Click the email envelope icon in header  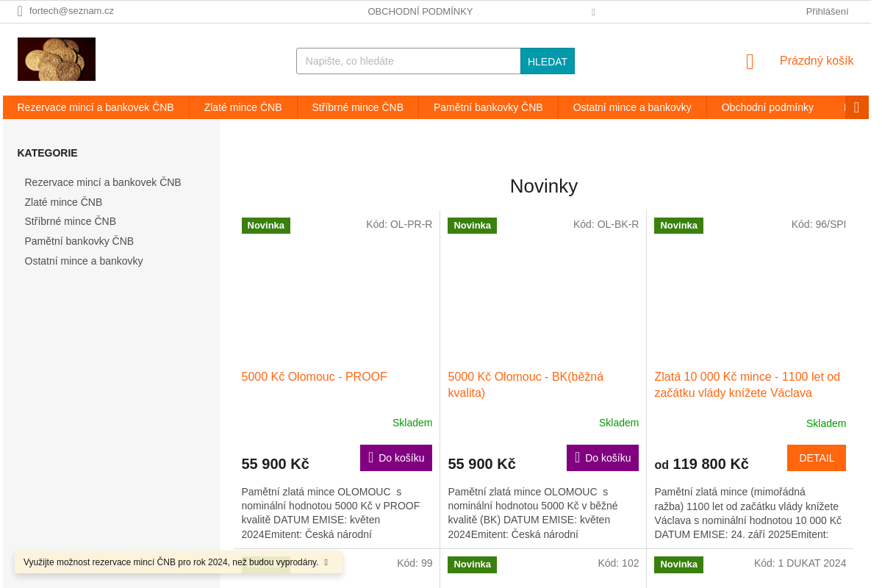click(x=20, y=11)
